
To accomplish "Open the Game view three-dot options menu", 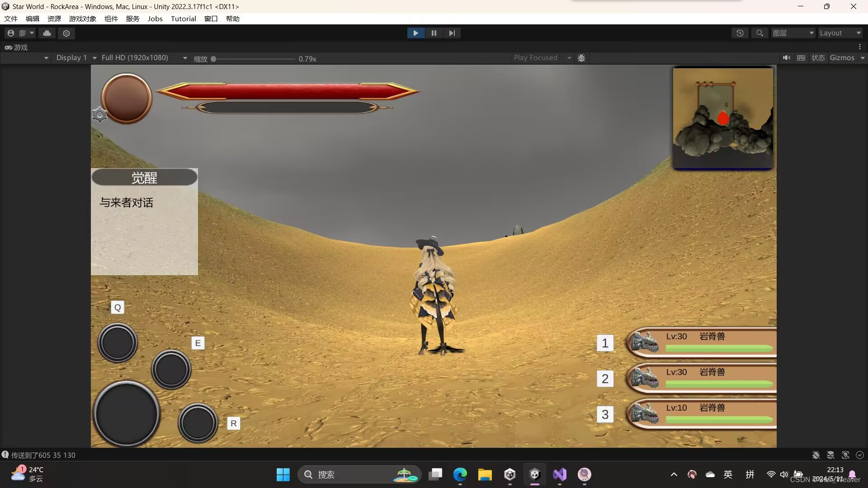I will [x=860, y=47].
